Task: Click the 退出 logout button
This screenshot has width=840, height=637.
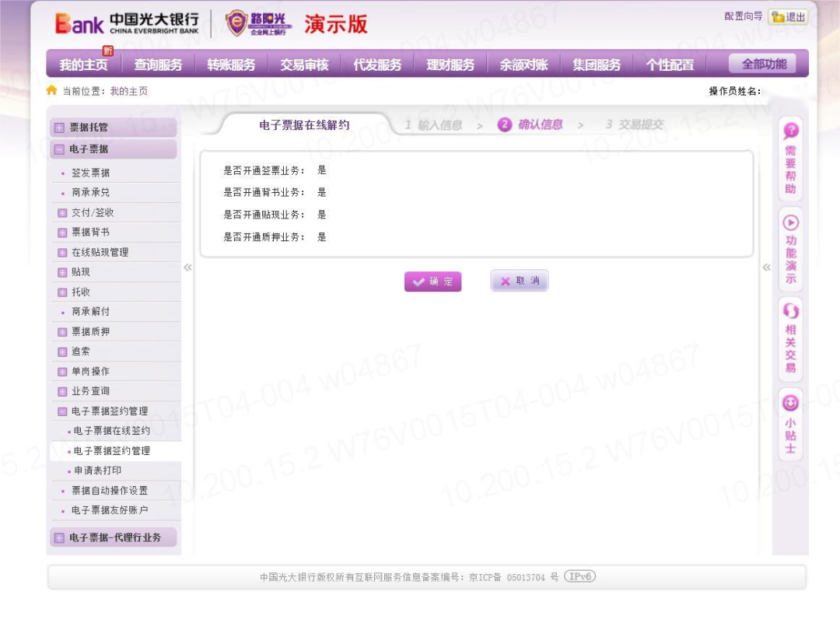Action: click(x=788, y=17)
